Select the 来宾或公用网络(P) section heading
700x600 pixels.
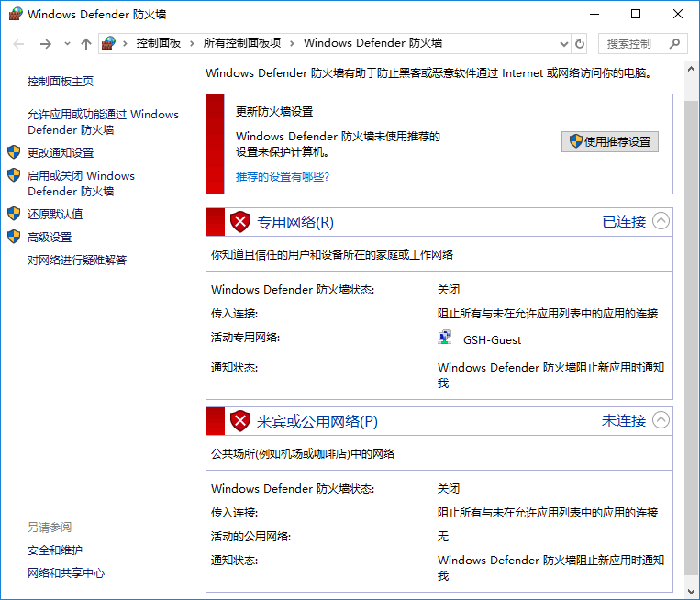pos(317,421)
